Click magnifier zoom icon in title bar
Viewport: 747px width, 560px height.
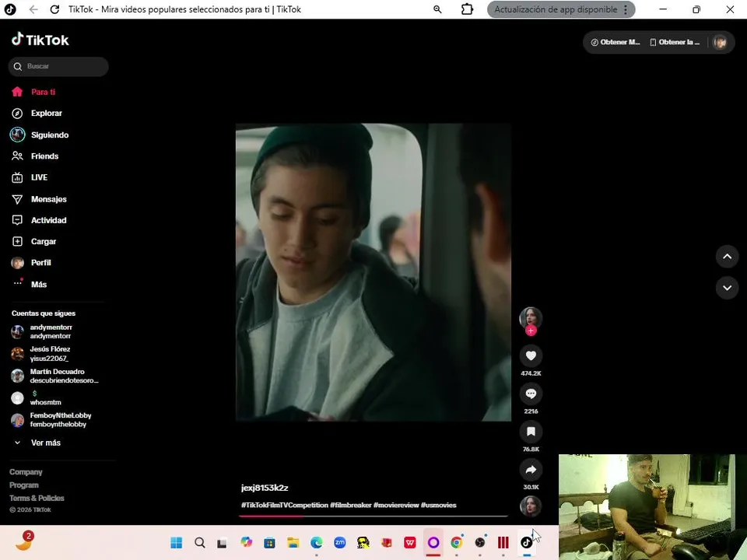coord(437,9)
